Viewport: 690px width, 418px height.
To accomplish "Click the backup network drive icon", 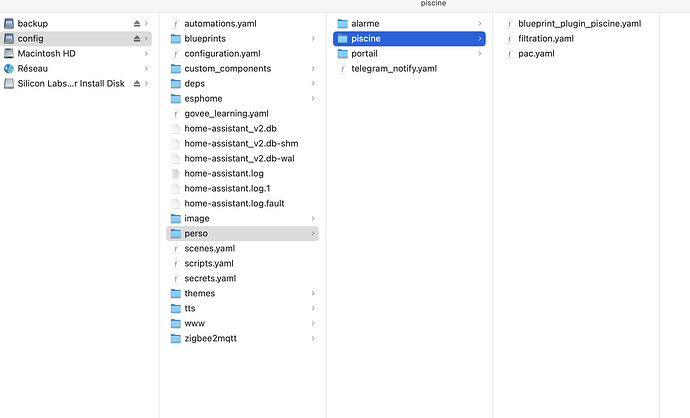I will (9, 23).
